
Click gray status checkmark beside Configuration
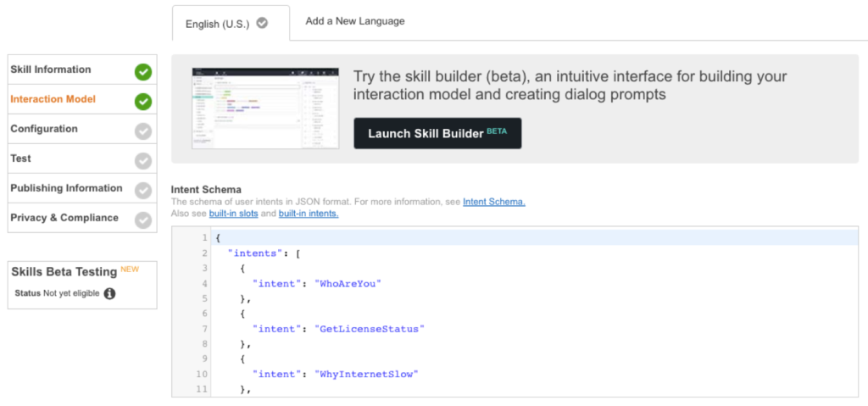(x=143, y=131)
